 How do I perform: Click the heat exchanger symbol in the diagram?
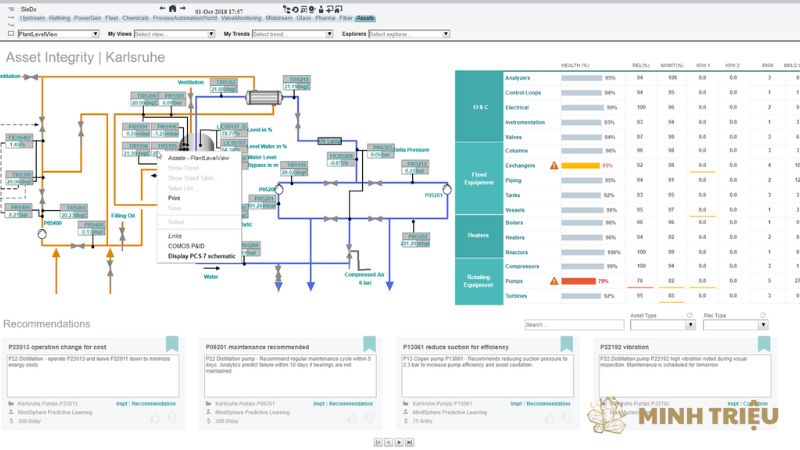click(x=265, y=95)
